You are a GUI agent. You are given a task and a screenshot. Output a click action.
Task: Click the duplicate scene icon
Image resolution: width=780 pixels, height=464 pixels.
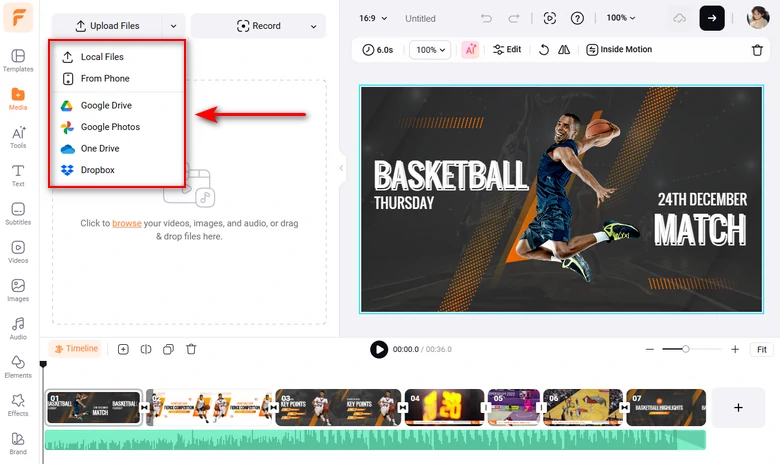click(x=169, y=349)
